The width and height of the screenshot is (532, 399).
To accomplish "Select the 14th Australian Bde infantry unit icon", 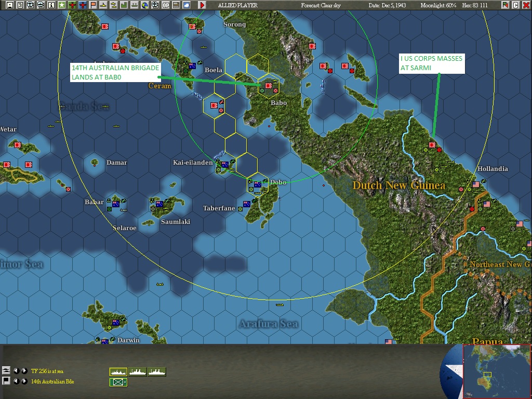I will (118, 382).
